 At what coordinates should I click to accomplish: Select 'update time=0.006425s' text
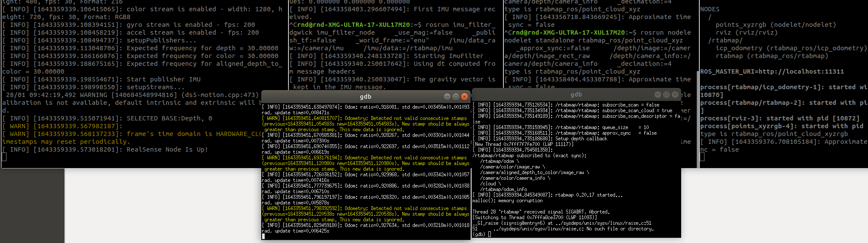click(301, 231)
